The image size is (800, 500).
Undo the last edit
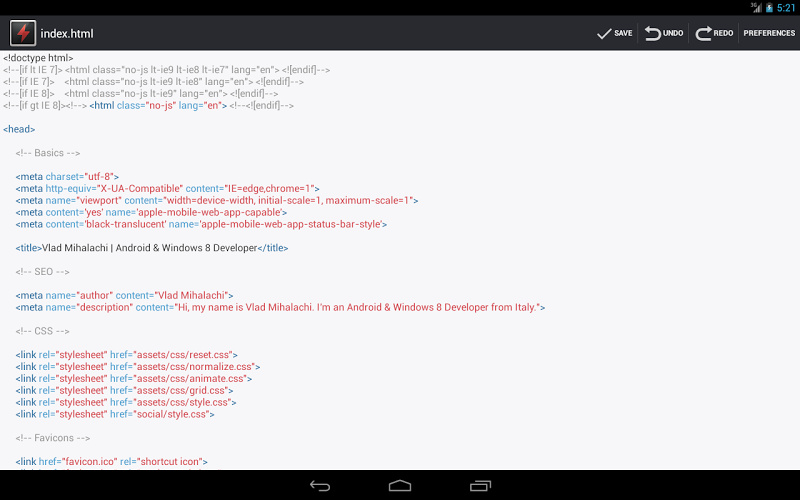point(664,33)
